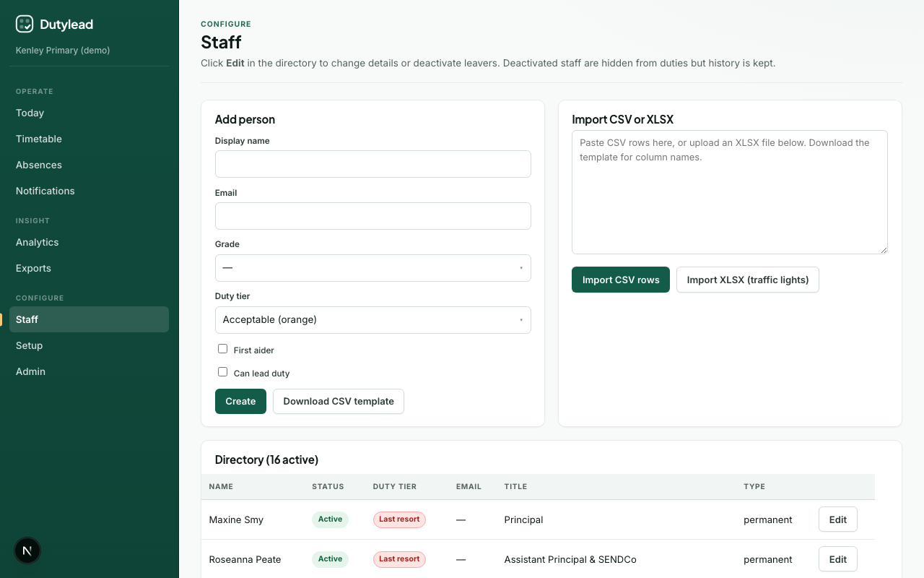
Task: Click Active status for Maxine Smy
Action: [x=330, y=519]
